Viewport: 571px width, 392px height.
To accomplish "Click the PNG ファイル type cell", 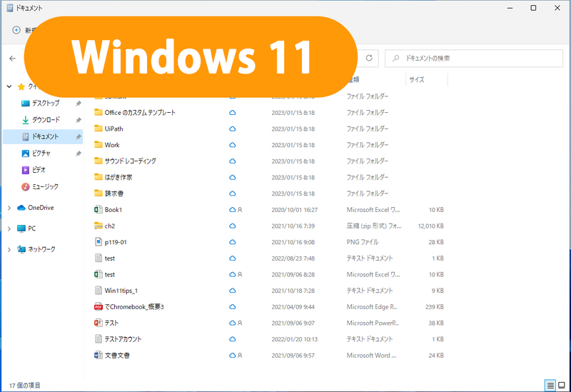I will [363, 242].
